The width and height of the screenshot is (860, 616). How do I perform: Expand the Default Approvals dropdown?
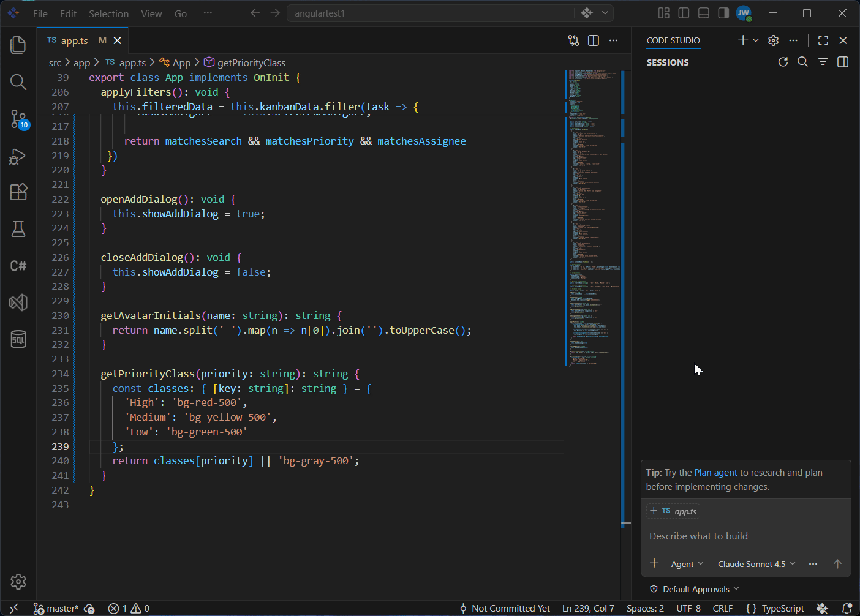(695, 589)
